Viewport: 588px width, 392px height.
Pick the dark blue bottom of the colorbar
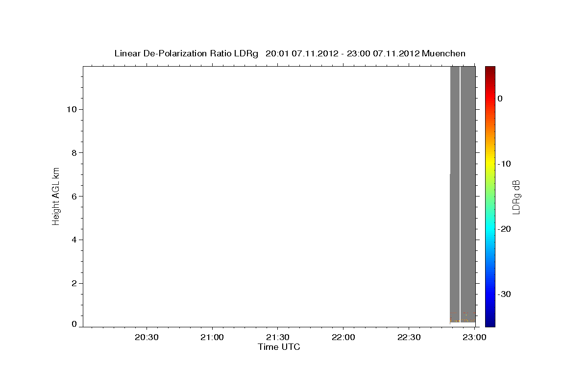click(490, 321)
